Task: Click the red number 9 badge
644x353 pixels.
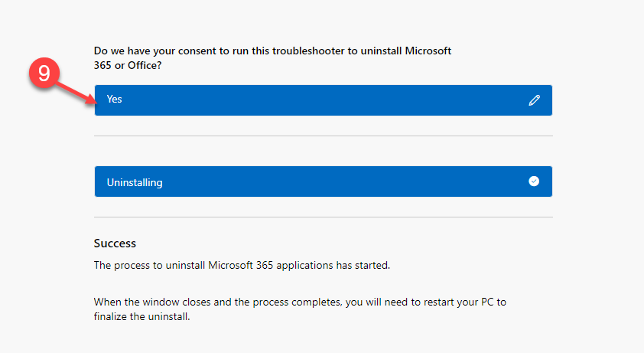Action: pyautogui.click(x=44, y=74)
